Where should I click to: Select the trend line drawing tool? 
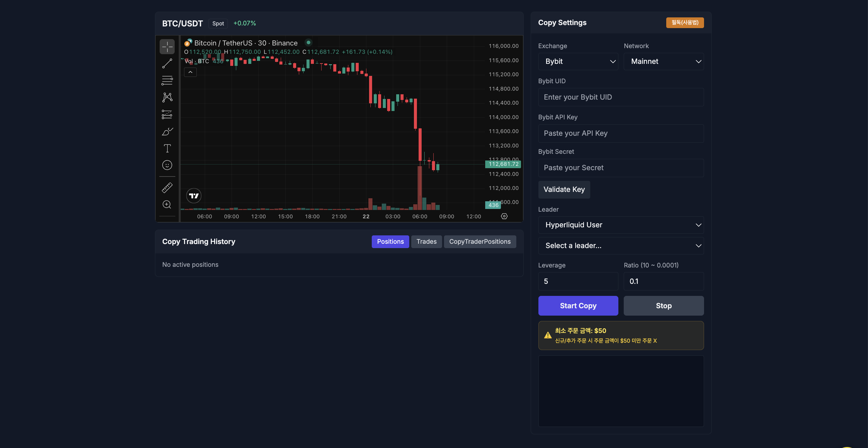[167, 64]
